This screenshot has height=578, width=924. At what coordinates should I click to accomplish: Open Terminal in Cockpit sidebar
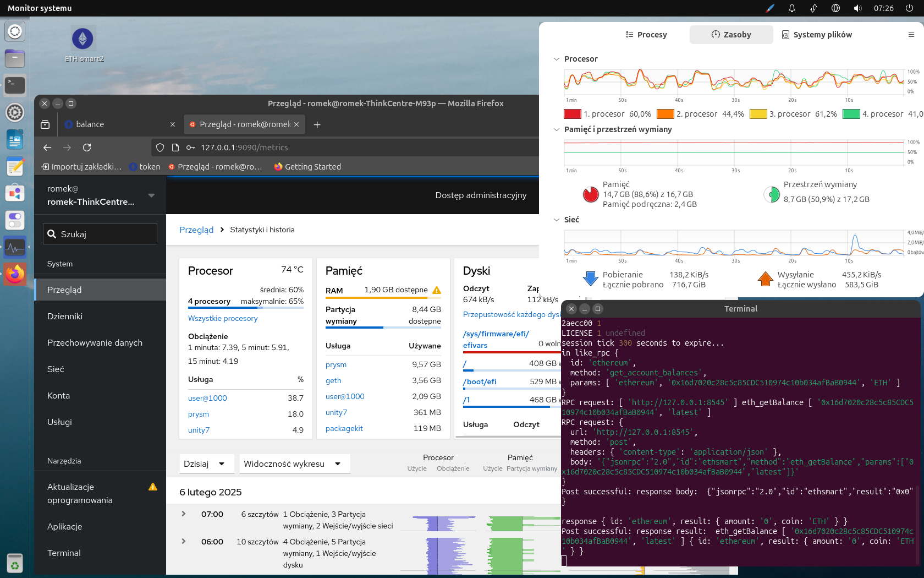pyautogui.click(x=100, y=553)
